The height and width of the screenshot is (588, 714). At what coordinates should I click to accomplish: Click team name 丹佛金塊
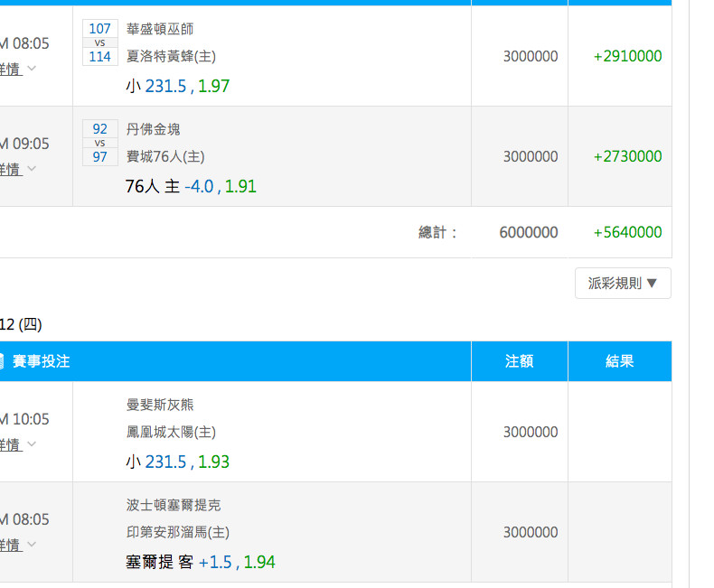coord(153,129)
